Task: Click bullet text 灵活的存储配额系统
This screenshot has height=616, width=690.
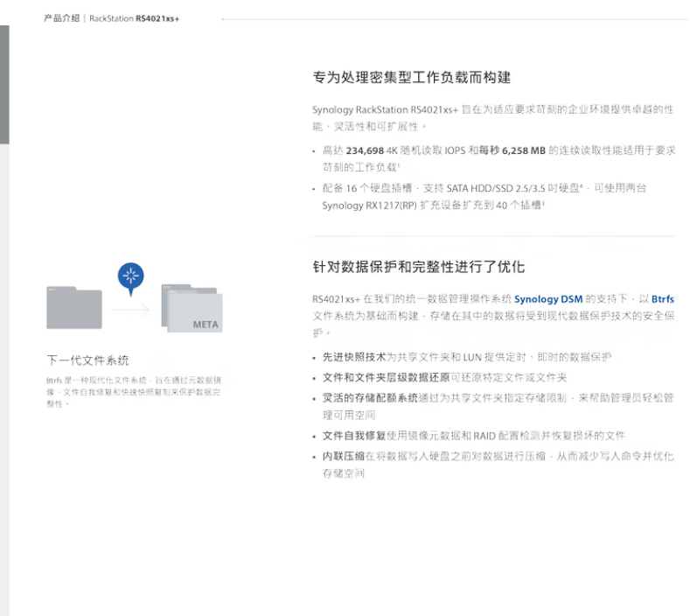Action: 370,398
